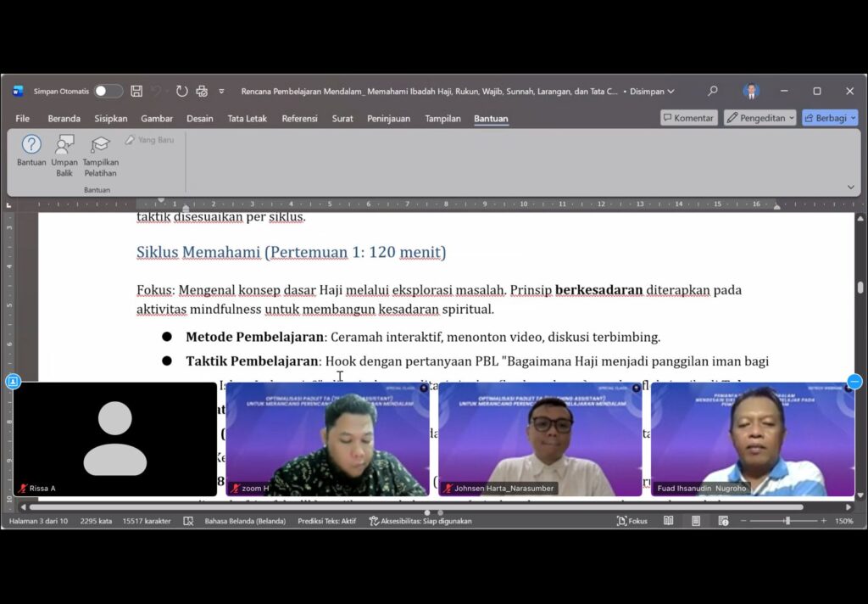Screen dimensions: 868x604
Task: Click the Save disk icon
Action: pyautogui.click(x=136, y=92)
